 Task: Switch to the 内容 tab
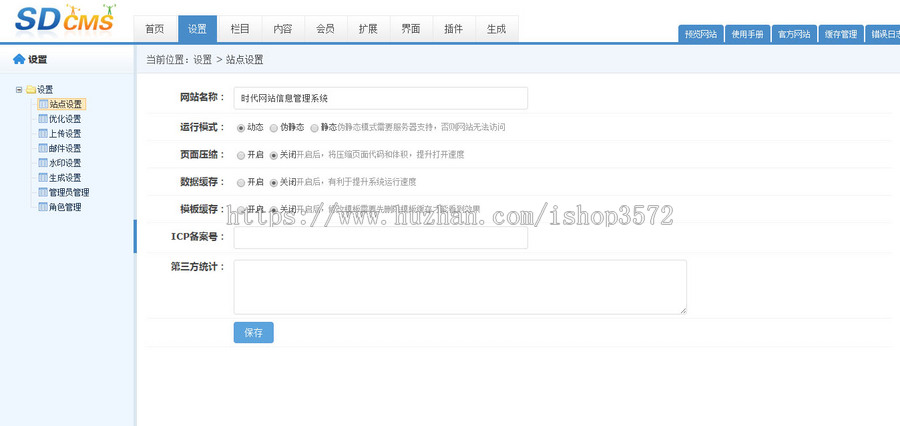pos(283,29)
